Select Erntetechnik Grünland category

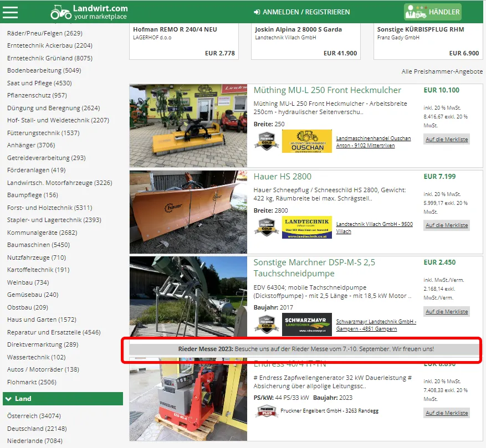tap(49, 58)
